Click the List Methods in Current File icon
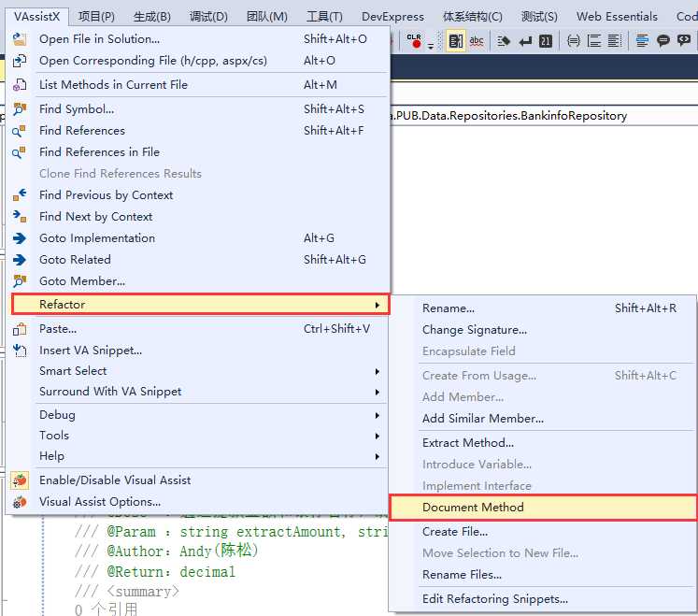This screenshot has width=698, height=616. (x=20, y=85)
